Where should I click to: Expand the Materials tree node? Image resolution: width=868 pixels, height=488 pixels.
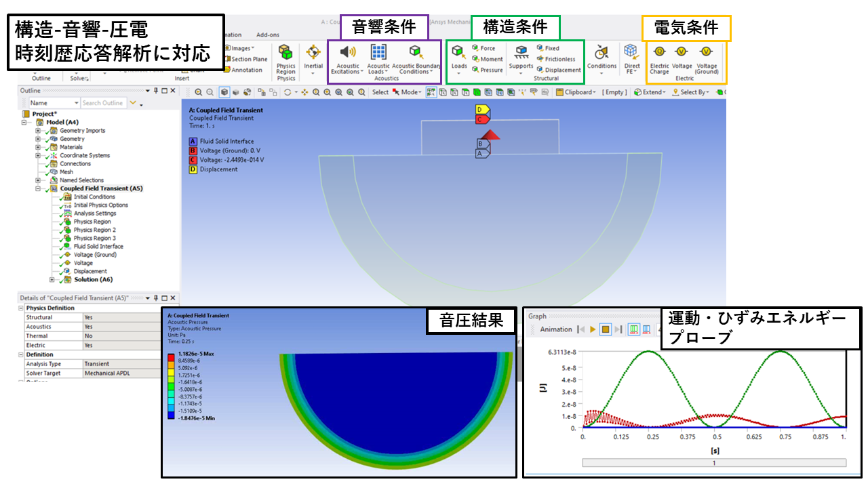[38, 147]
